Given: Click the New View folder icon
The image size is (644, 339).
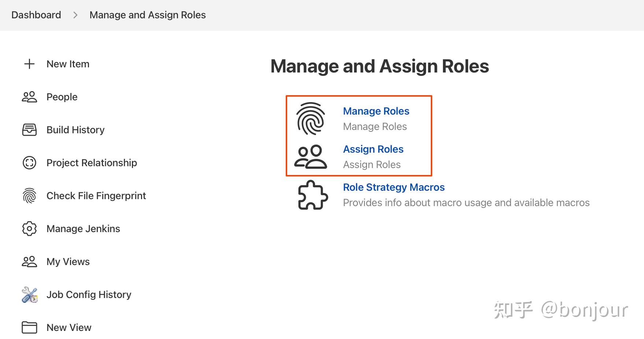Looking at the screenshot, I should 29,328.
